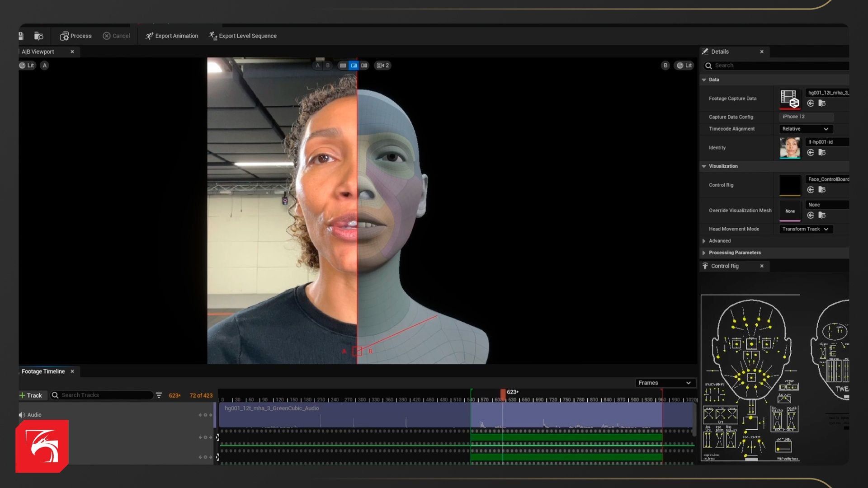Image resolution: width=868 pixels, height=488 pixels.
Task: Click the track filter icon
Action: [159, 395]
